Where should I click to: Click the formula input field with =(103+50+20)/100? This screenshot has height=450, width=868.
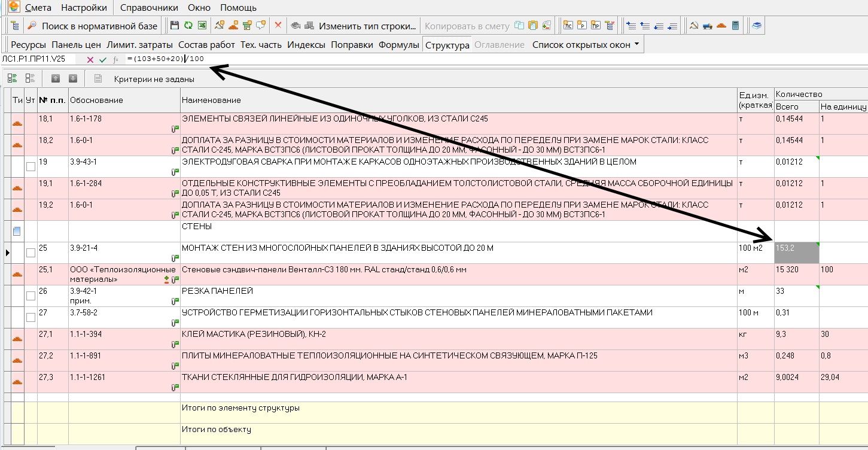497,59
